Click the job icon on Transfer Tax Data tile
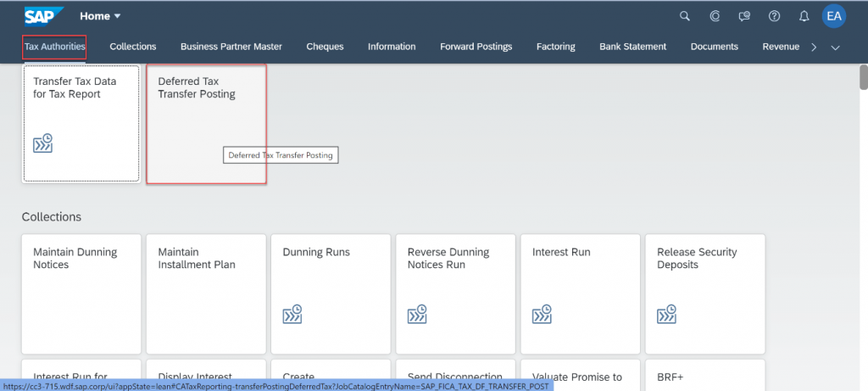 point(42,142)
